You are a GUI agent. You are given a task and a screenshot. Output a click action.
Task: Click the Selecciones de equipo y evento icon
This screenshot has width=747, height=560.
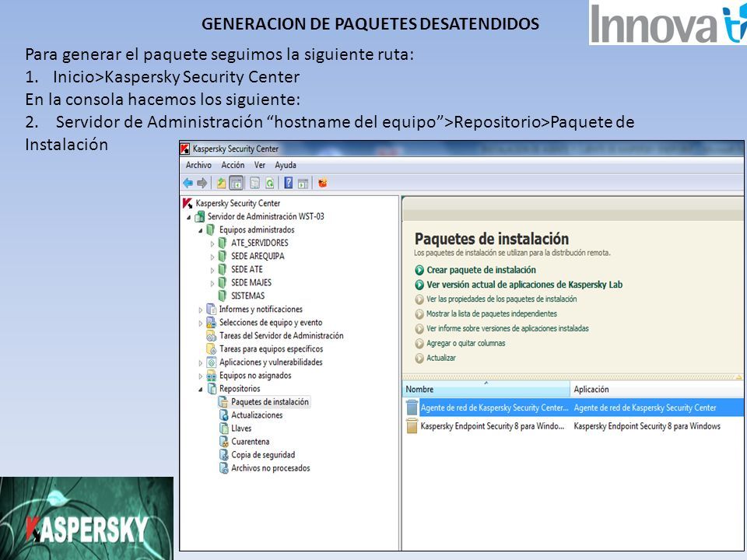pos(211,323)
